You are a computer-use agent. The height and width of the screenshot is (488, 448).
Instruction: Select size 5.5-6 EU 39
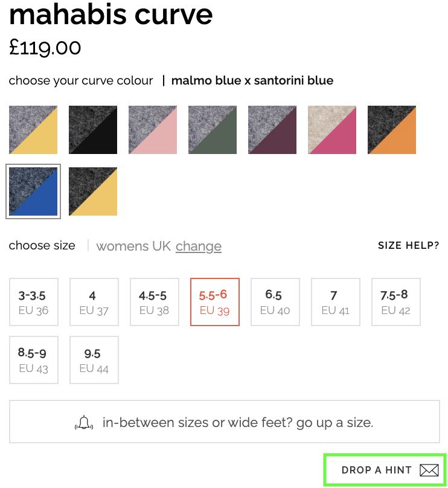click(215, 302)
